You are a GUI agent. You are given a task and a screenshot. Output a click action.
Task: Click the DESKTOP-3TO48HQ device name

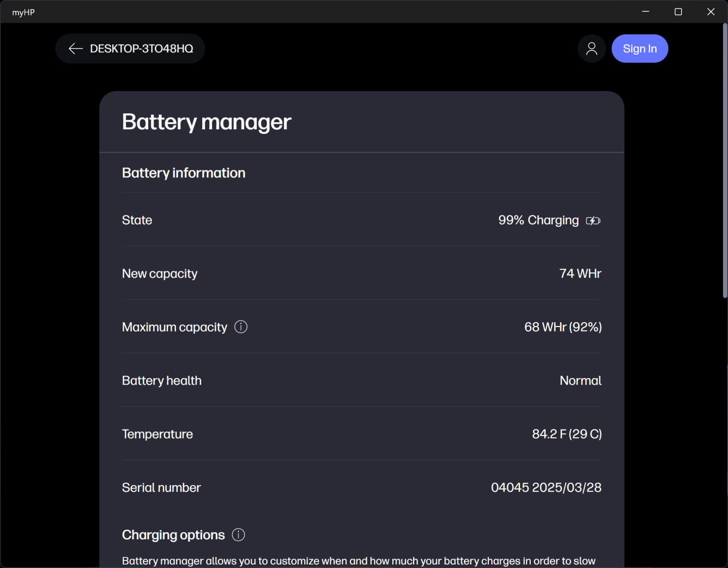pos(142,49)
